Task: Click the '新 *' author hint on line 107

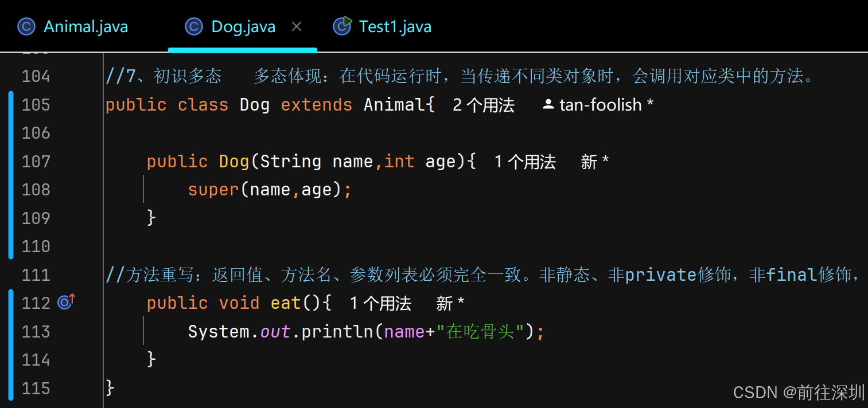Action: pos(594,162)
